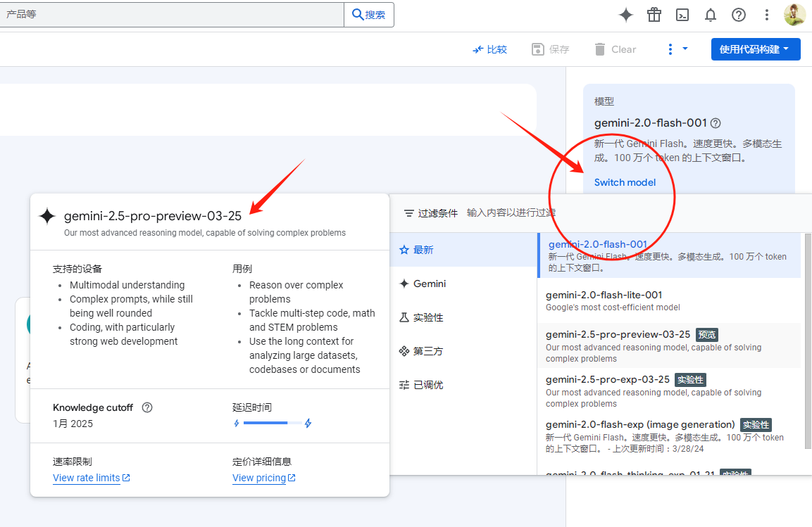Viewport: 812px width, 527px height.
Task: Open the Gemini sparkle icon in top bar
Action: pyautogui.click(x=625, y=15)
